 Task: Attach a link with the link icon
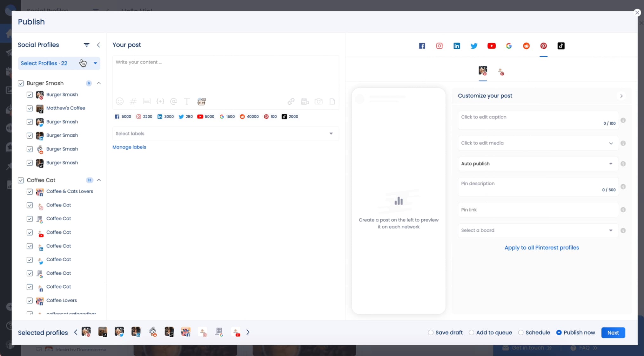(291, 101)
